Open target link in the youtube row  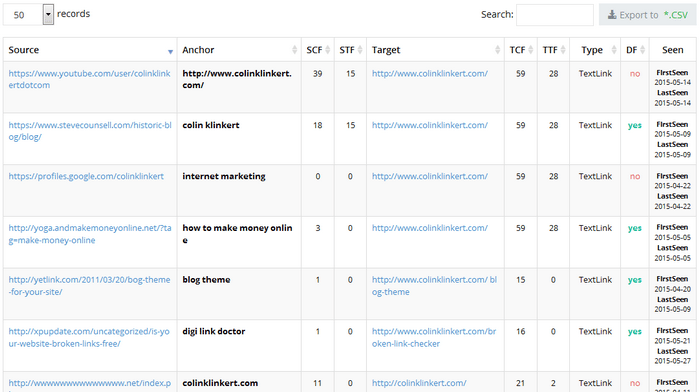pyautogui.click(x=430, y=73)
